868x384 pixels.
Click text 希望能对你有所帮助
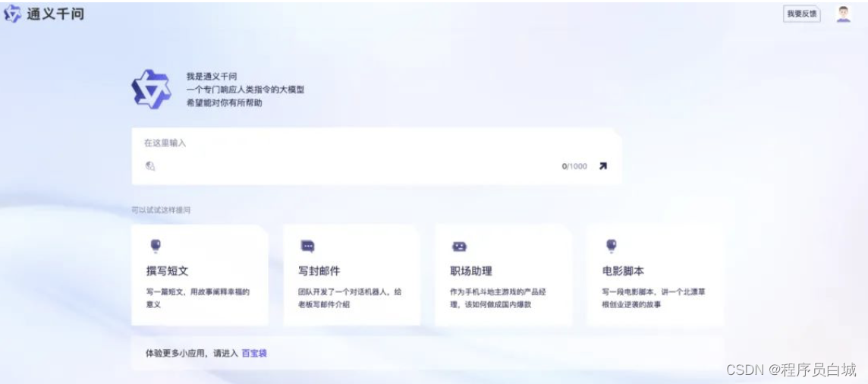pos(224,103)
